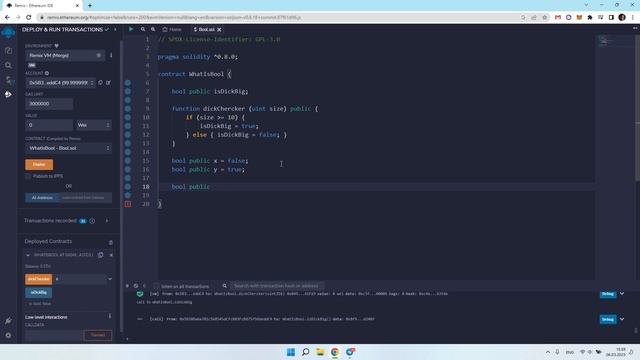
Task: Open the Account selector dropdown
Action: coord(60,83)
